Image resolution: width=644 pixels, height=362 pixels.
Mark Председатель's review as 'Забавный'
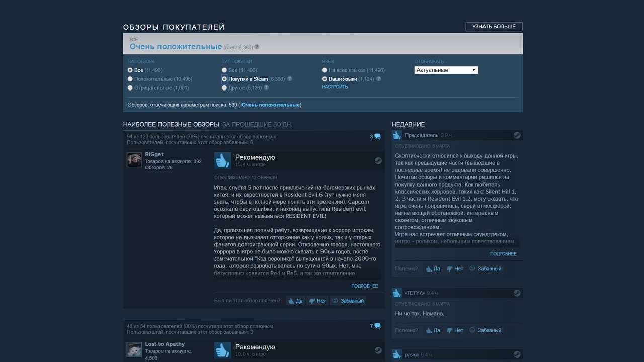click(485, 268)
